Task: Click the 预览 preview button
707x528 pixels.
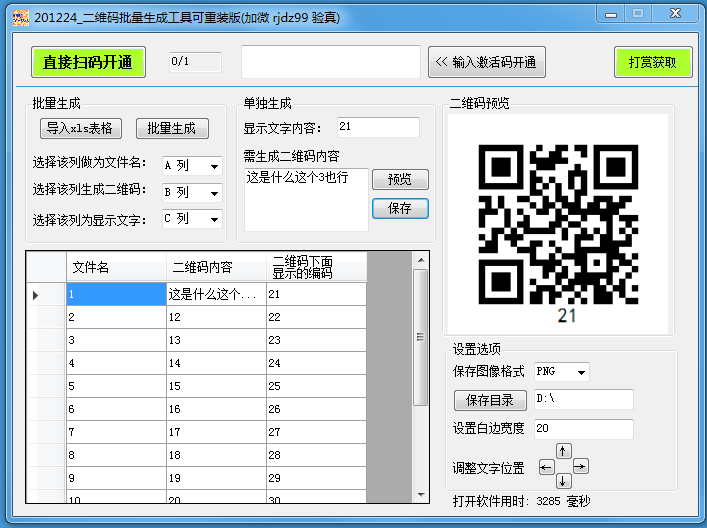Action: pos(400,179)
